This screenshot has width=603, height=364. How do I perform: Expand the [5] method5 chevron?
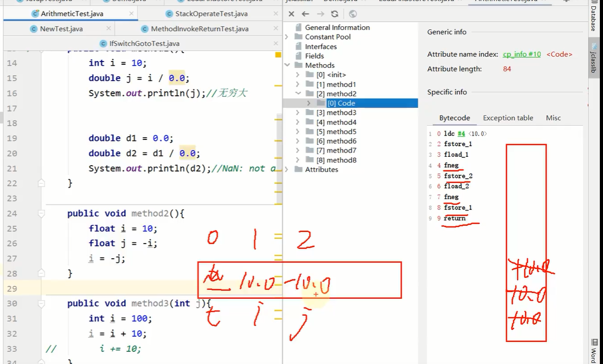[x=298, y=132]
